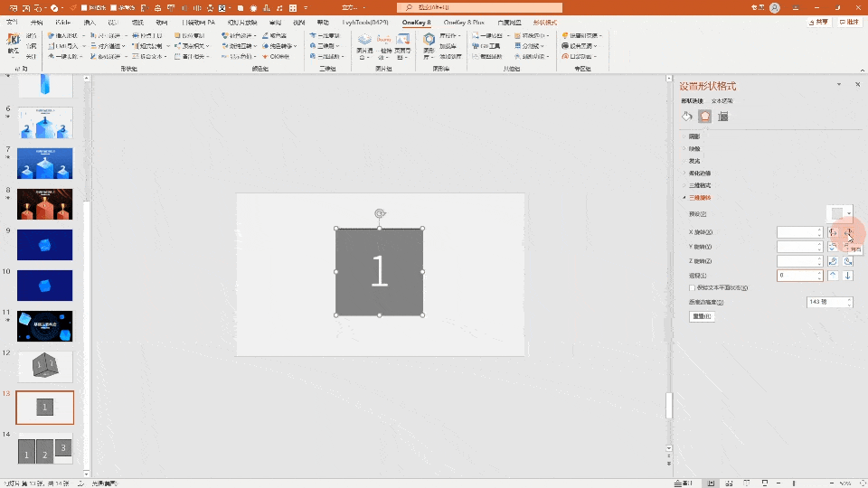The width and height of the screenshot is (868, 488).
Task: Move the shape upward from ground
Action: [833, 276]
